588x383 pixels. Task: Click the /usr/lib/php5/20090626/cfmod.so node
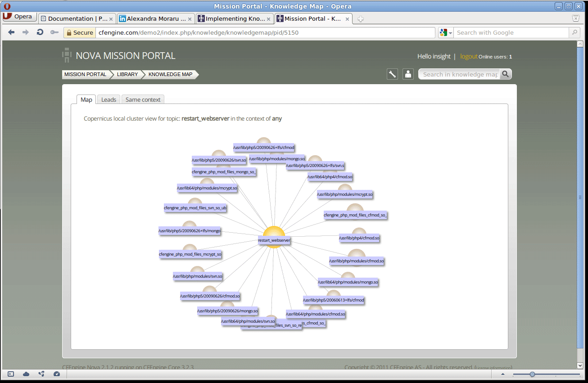click(x=210, y=296)
